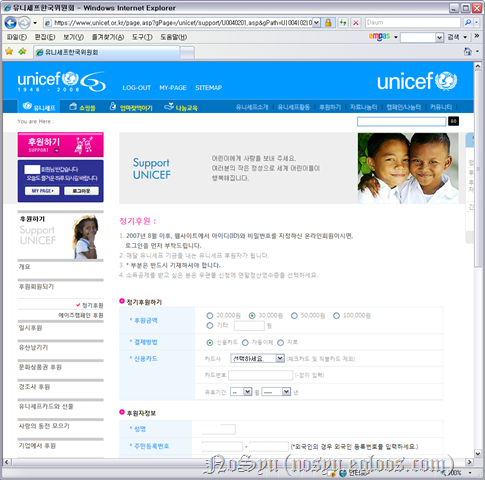Click the SITEMAP link in header

209,88
